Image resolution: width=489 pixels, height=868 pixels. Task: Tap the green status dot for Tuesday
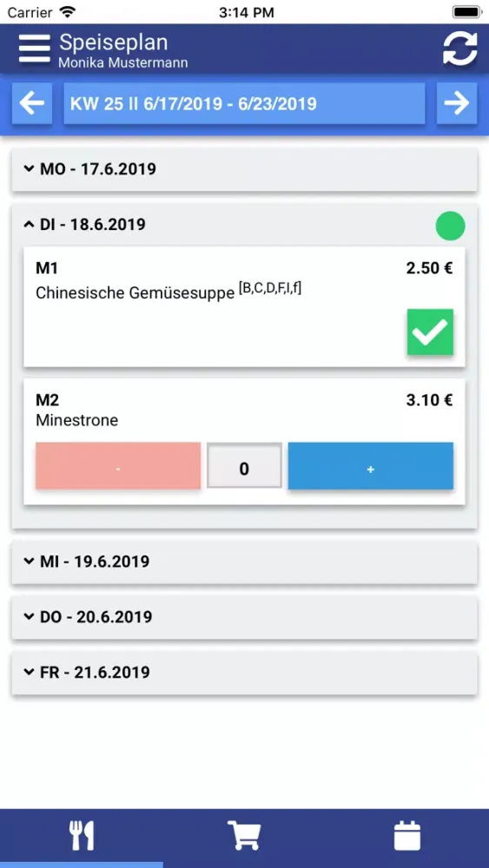(450, 226)
